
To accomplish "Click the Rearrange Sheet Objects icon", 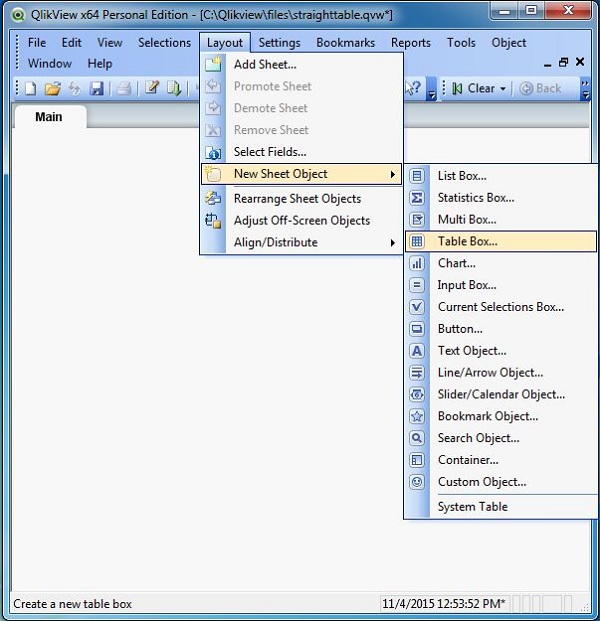I will point(213,198).
